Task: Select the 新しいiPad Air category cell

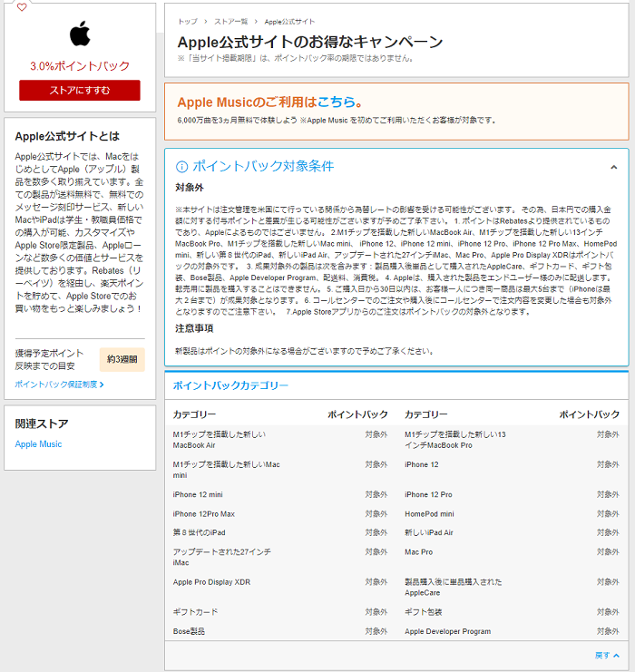Action: click(429, 532)
